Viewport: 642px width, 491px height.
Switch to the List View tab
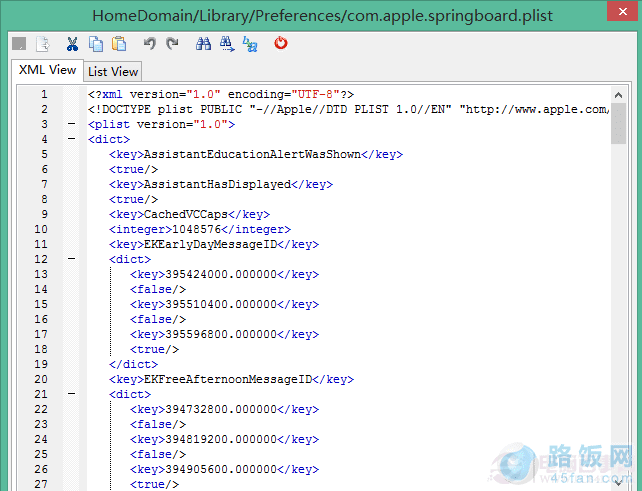(113, 72)
